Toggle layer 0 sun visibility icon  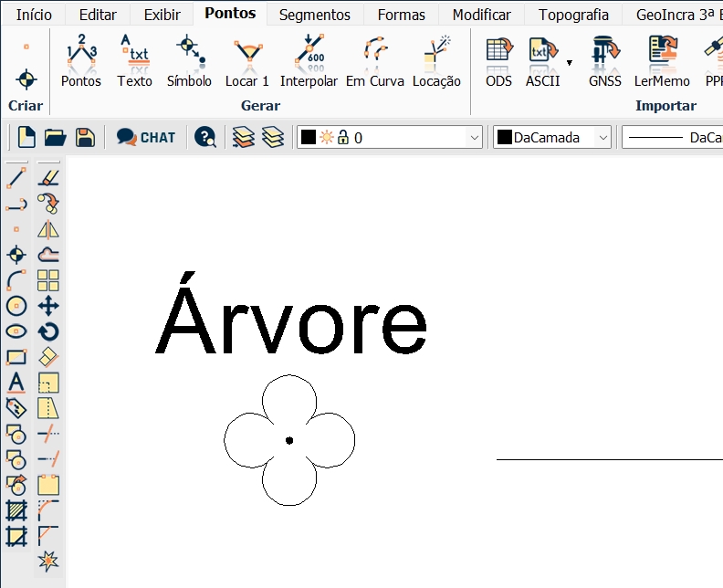327,138
